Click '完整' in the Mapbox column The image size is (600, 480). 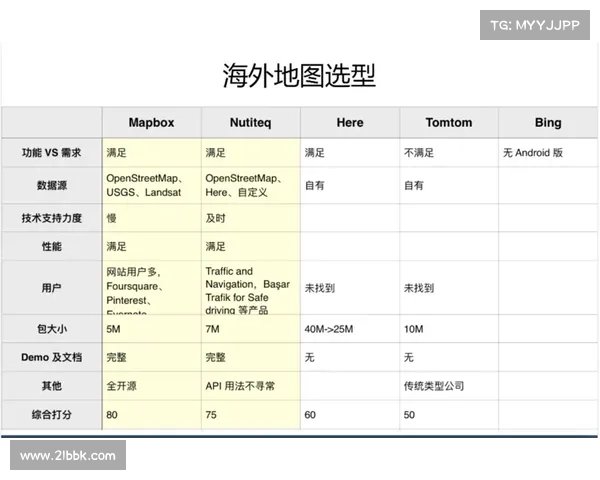click(x=116, y=358)
